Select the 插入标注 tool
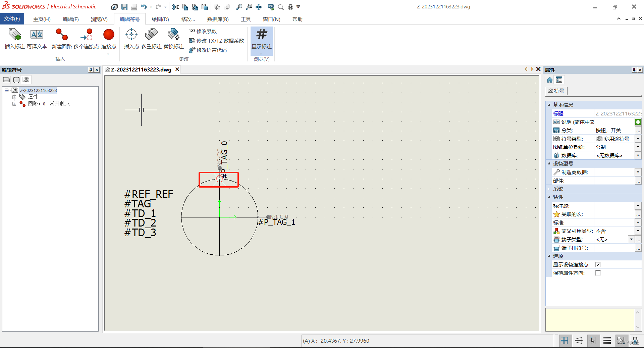The image size is (644, 348). pyautogui.click(x=14, y=39)
